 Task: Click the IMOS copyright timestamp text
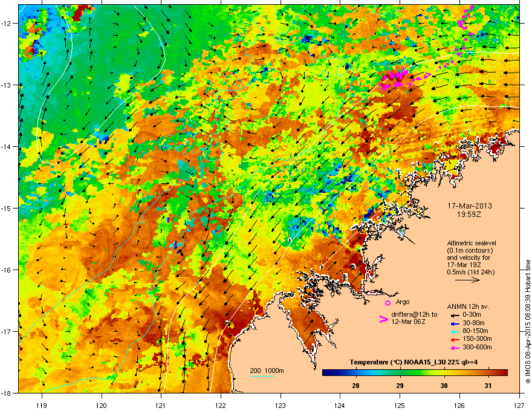(528, 322)
